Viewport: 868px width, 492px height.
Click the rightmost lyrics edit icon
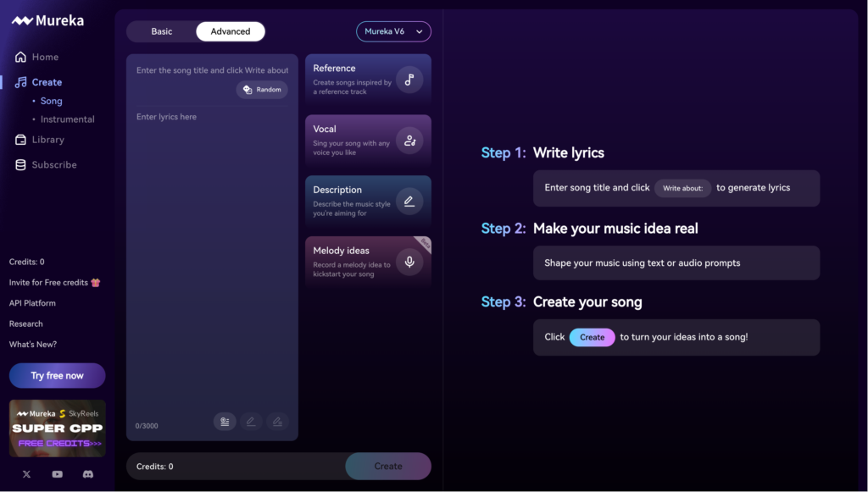(x=277, y=422)
